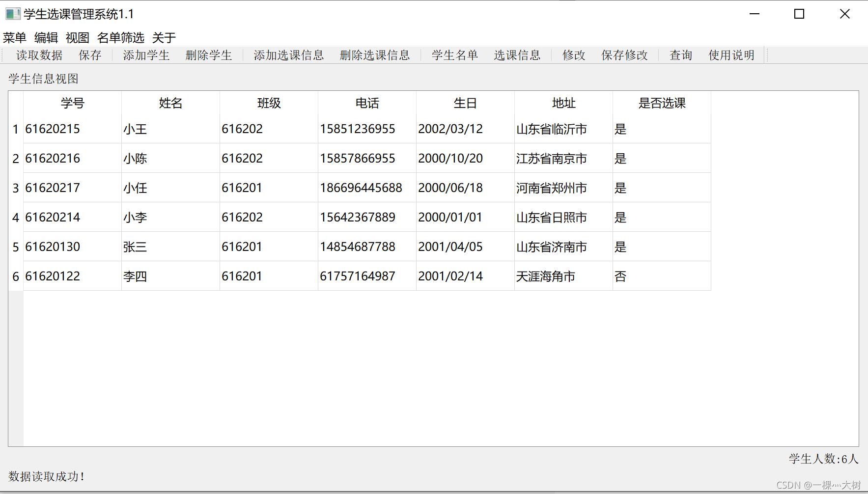
Task: Select row header number 3
Action: pyautogui.click(x=16, y=188)
